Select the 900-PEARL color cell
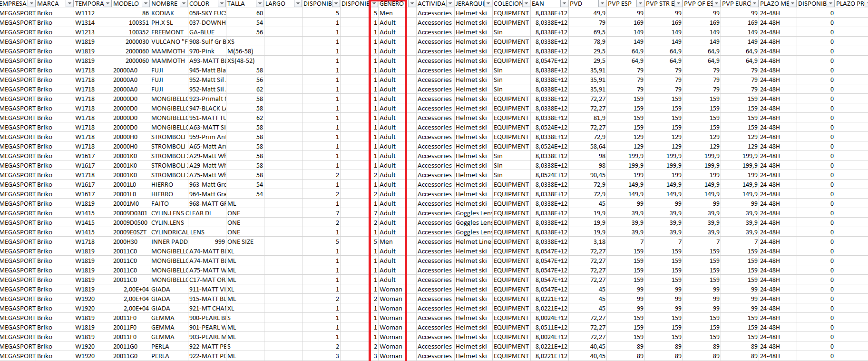 click(207, 318)
